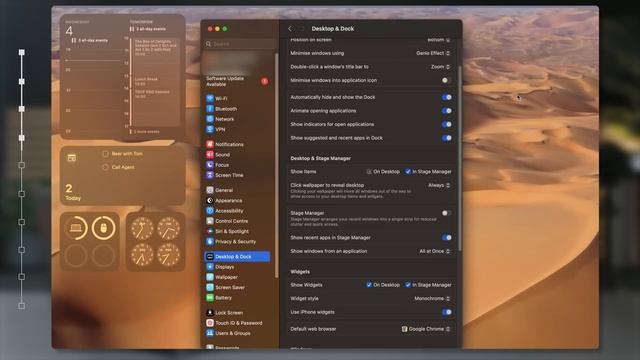Check Show Items On Desktop checkbox

tap(369, 172)
